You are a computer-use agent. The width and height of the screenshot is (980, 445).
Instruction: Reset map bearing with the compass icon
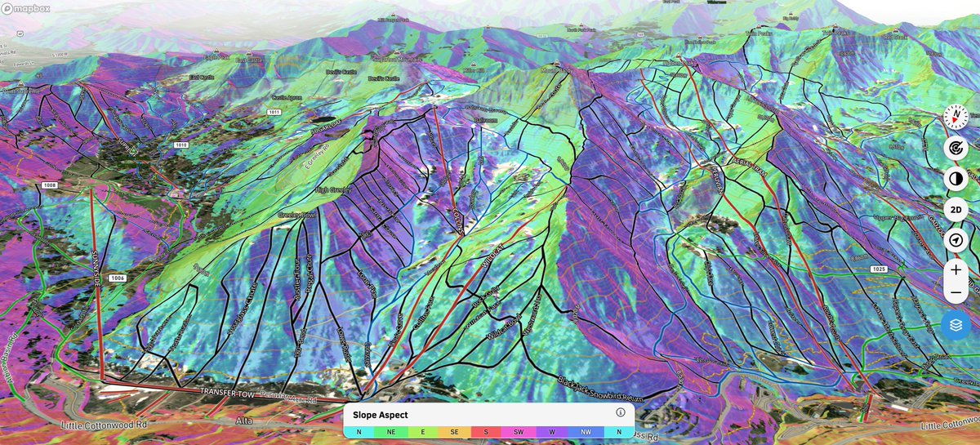coord(955,118)
